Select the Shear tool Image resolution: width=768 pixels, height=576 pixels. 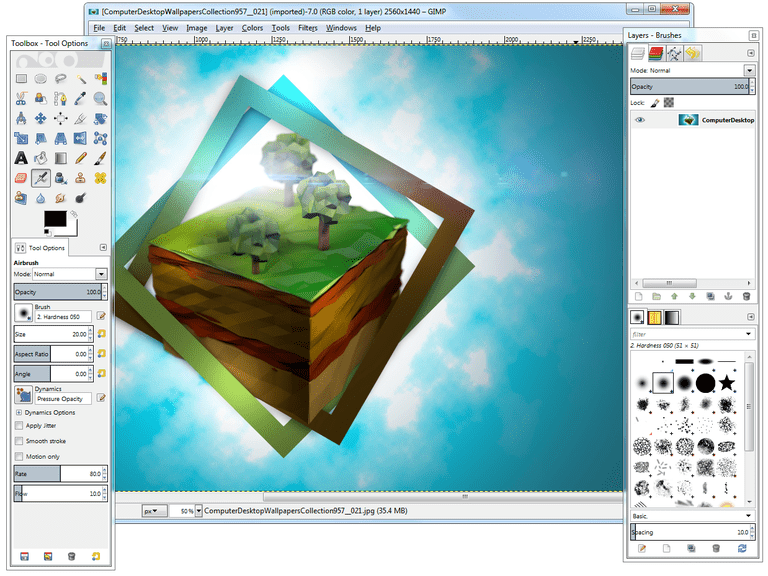point(41,139)
